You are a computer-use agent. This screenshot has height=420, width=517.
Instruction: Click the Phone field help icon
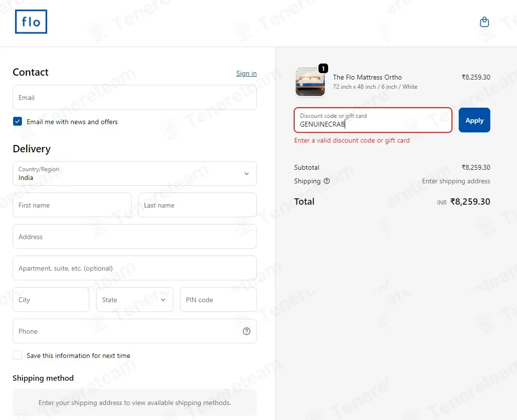point(246,331)
